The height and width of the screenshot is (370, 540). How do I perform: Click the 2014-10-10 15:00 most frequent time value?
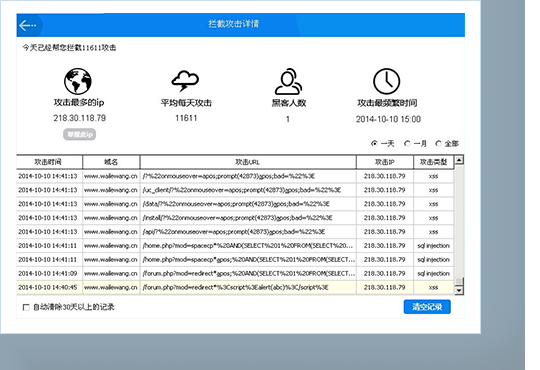click(x=388, y=119)
